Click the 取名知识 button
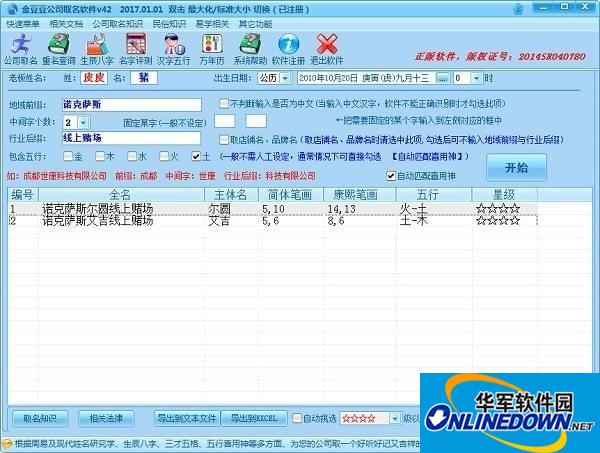This screenshot has height=453, width=600. coord(40,419)
